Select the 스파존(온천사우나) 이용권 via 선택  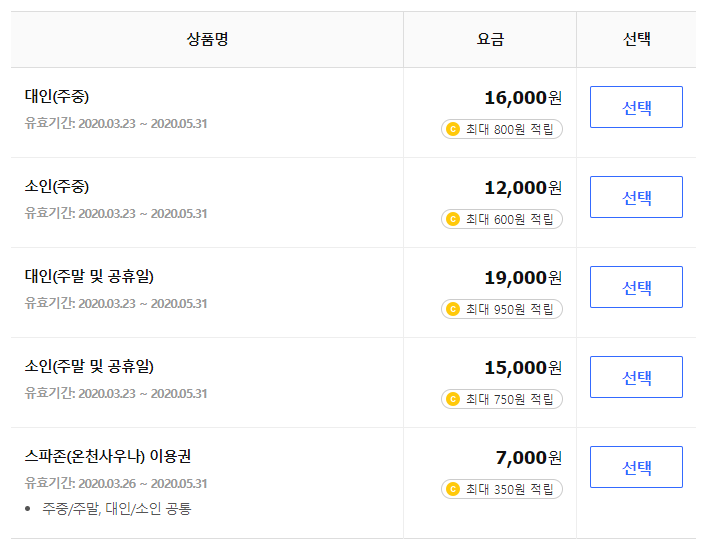click(636, 467)
